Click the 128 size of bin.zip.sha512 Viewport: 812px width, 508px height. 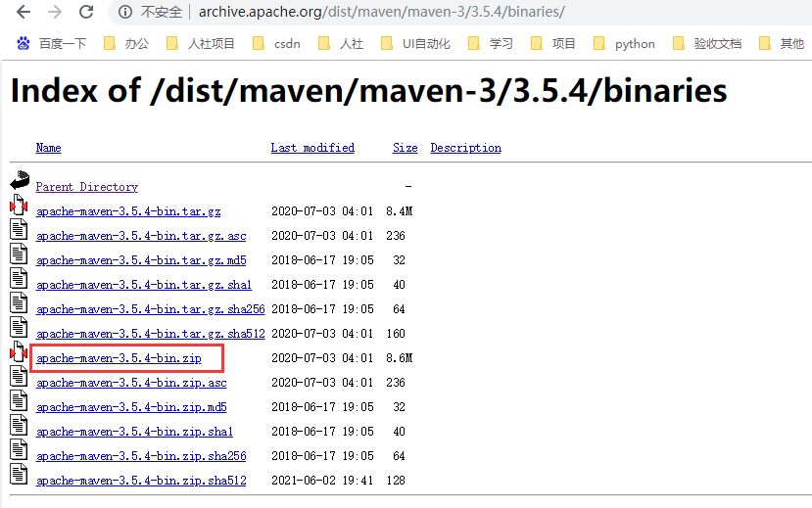[396, 481]
